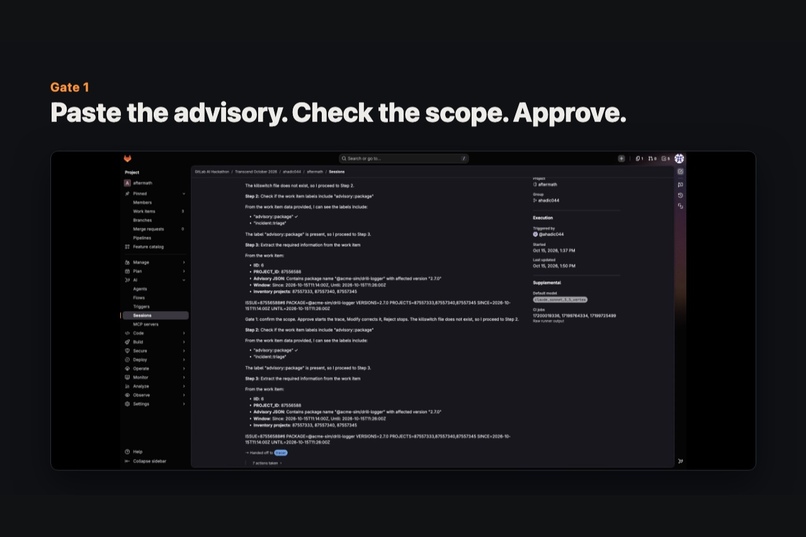The width and height of the screenshot is (806, 537).
Task: Open Work items in the sidebar
Action: coord(155,211)
